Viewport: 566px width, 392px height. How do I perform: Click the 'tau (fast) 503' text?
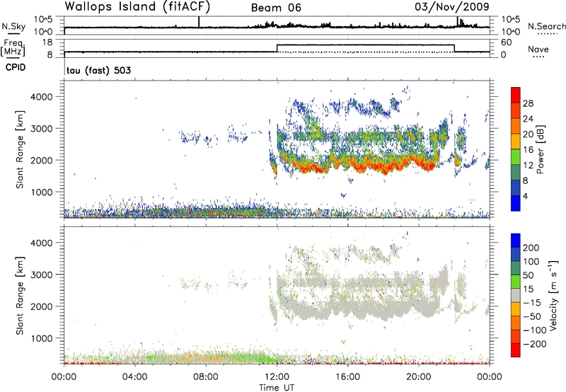tap(98, 70)
